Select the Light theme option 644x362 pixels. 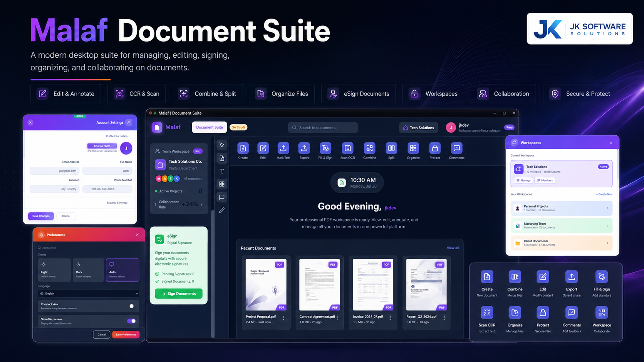pos(54,270)
